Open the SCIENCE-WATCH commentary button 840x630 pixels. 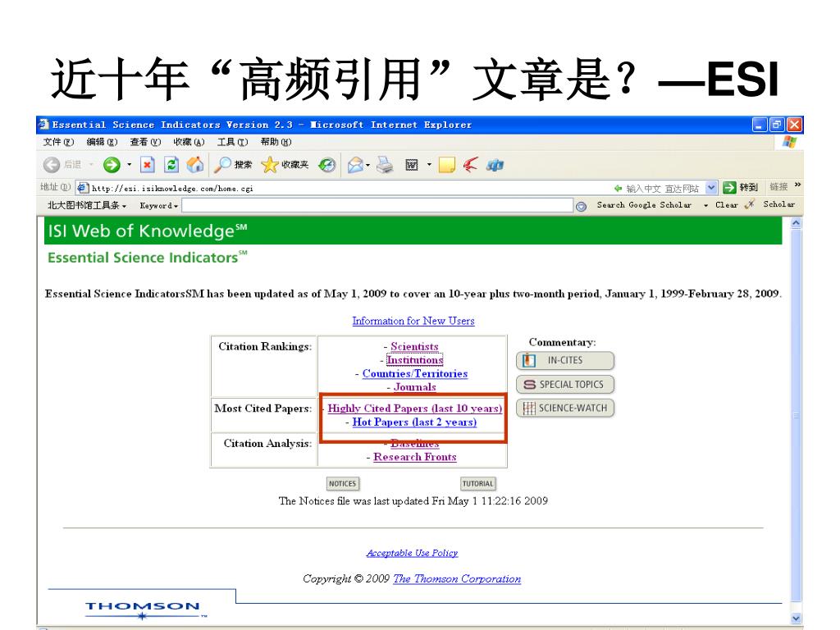click(565, 409)
